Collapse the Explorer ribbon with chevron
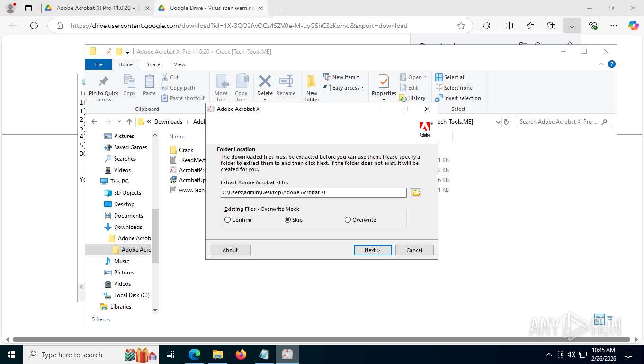This screenshot has height=364, width=644. [602, 64]
